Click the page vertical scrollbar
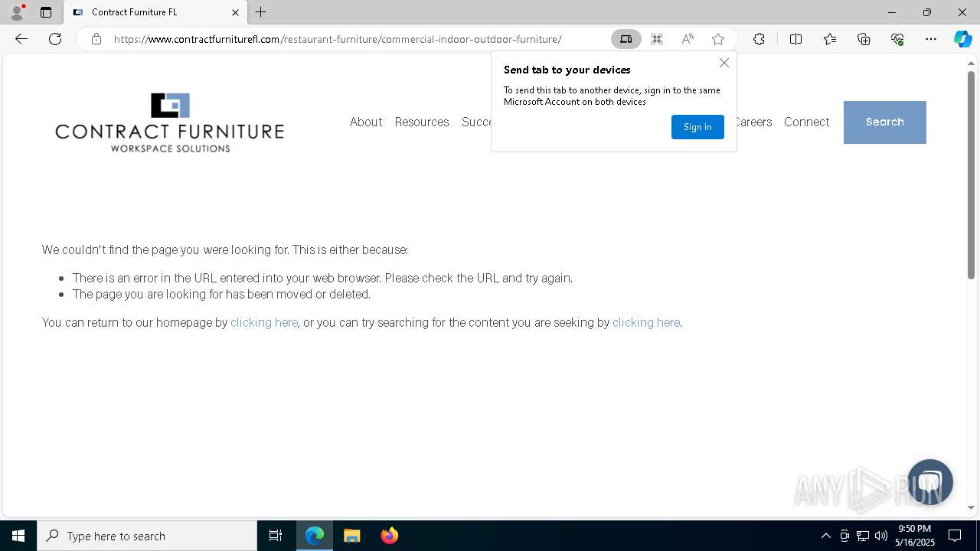This screenshot has height=551, width=980. tap(972, 174)
